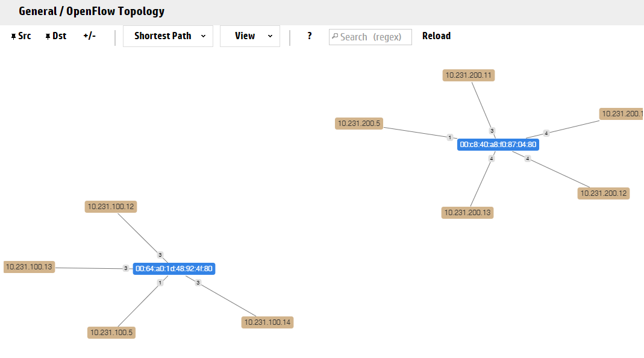This screenshot has width=644, height=358.
Task: Open the View dropdown menu
Action: pyautogui.click(x=250, y=36)
